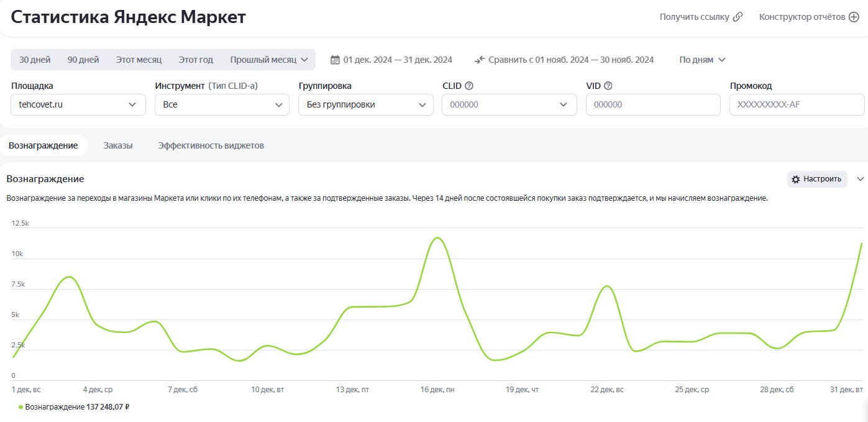
Task: Click the 5k y-axis label
Action: click(16, 314)
